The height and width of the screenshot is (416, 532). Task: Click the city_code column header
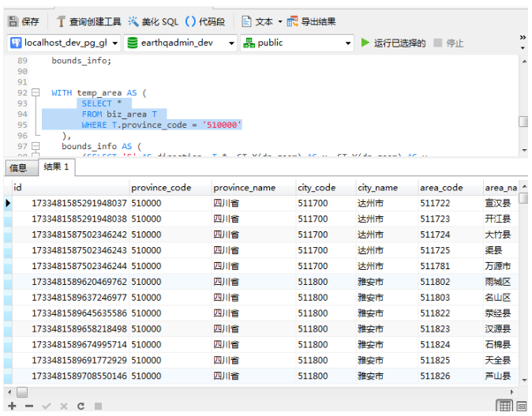tap(326, 188)
